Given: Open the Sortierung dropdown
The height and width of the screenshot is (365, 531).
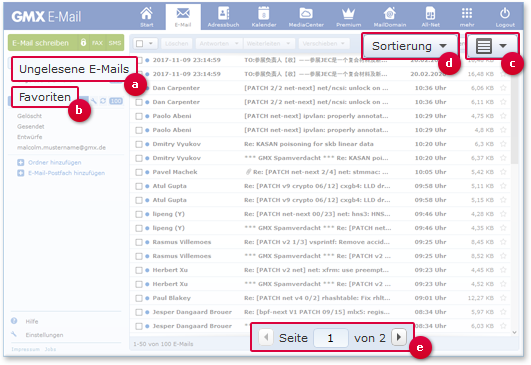Looking at the screenshot, I should 410,46.
